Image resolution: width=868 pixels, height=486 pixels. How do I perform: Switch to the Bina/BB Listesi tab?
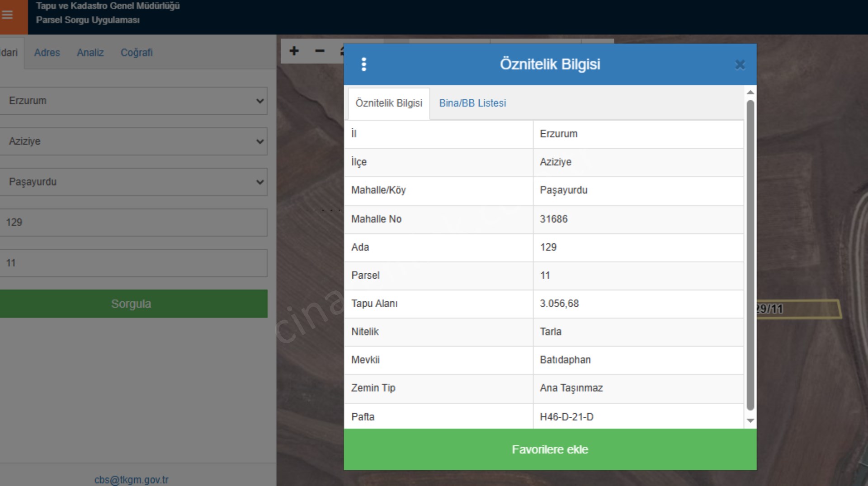[x=472, y=103]
